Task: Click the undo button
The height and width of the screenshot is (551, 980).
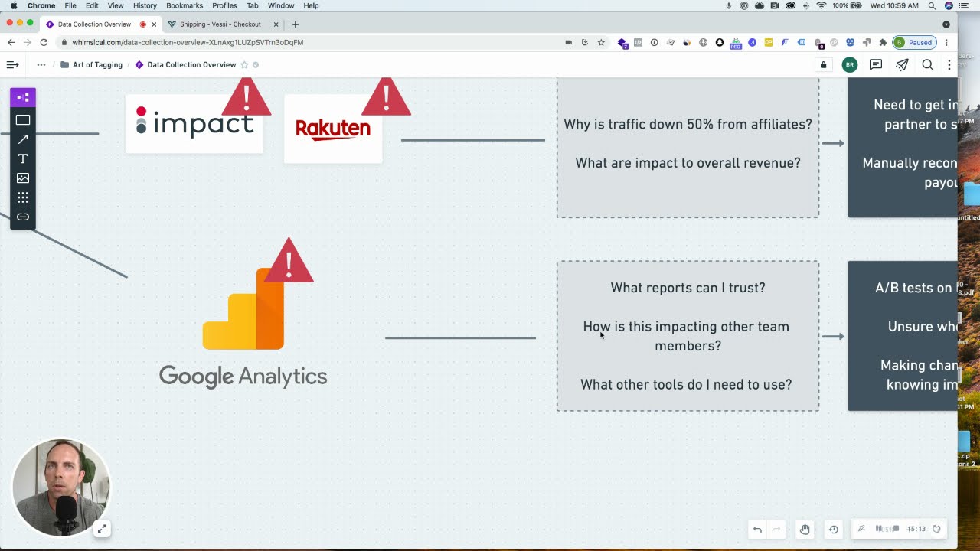Action: click(x=757, y=529)
